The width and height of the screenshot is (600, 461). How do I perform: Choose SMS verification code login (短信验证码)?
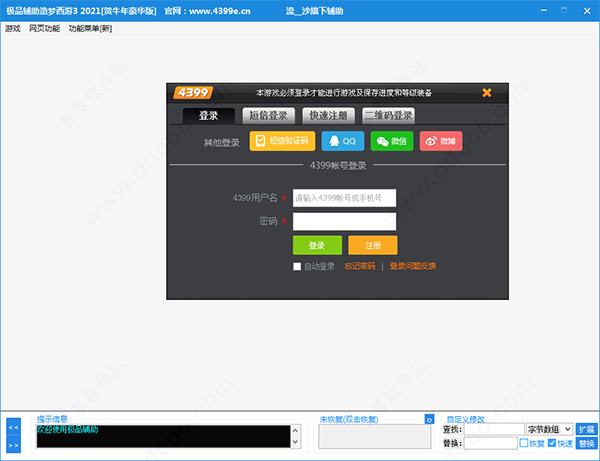click(x=282, y=142)
